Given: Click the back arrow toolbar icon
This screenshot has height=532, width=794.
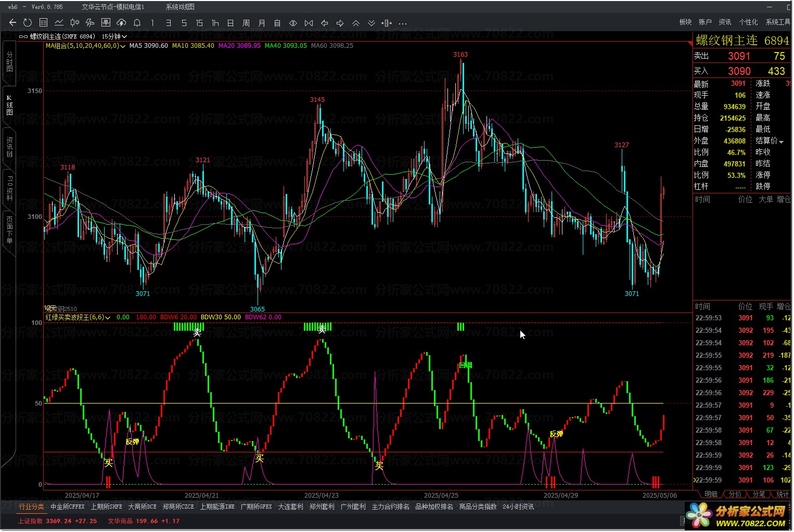Looking at the screenshot, I should [x=12, y=23].
